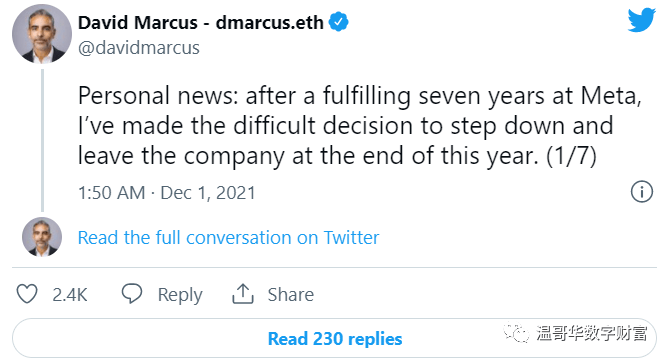Click the blue verified badge
The image size is (669, 362).
tap(339, 22)
